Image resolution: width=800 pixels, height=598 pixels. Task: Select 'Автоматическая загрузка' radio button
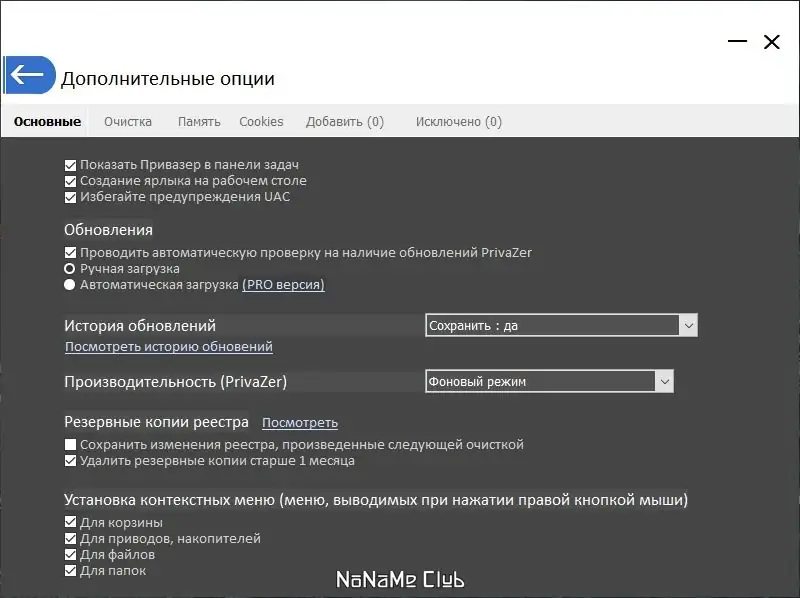(x=70, y=285)
